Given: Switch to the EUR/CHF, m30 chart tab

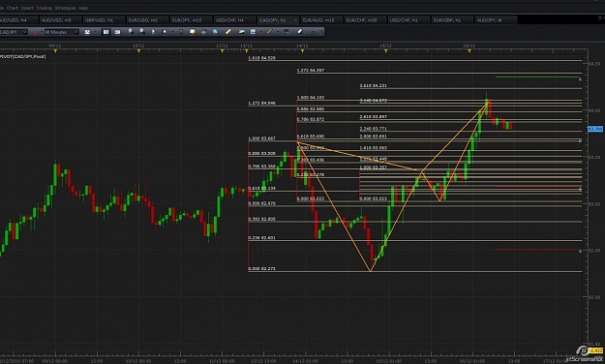Looking at the screenshot, I should point(365,20).
